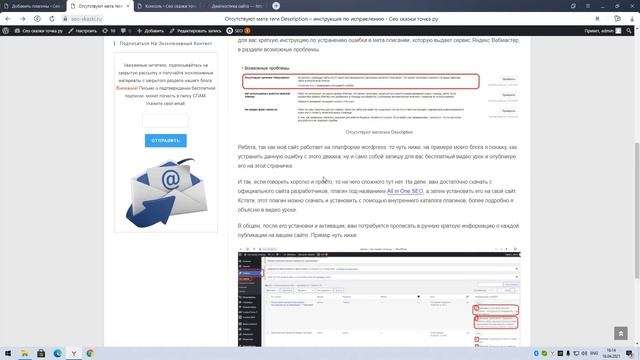Click the volume speaker icon in system tray
This screenshot has height=360, width=640.
pos(584,353)
